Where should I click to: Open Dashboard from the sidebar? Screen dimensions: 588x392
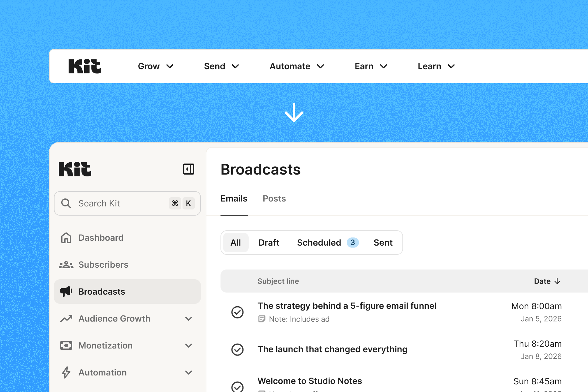tap(127, 238)
